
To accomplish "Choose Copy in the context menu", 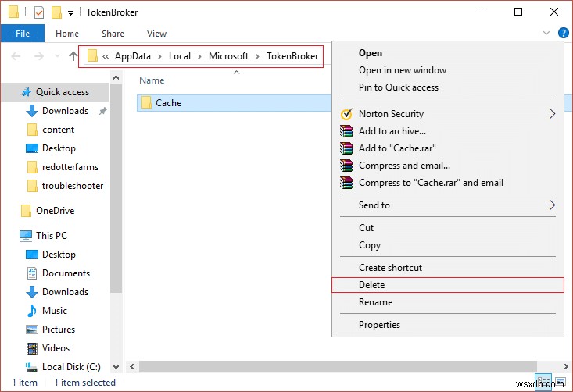I will (448, 245).
